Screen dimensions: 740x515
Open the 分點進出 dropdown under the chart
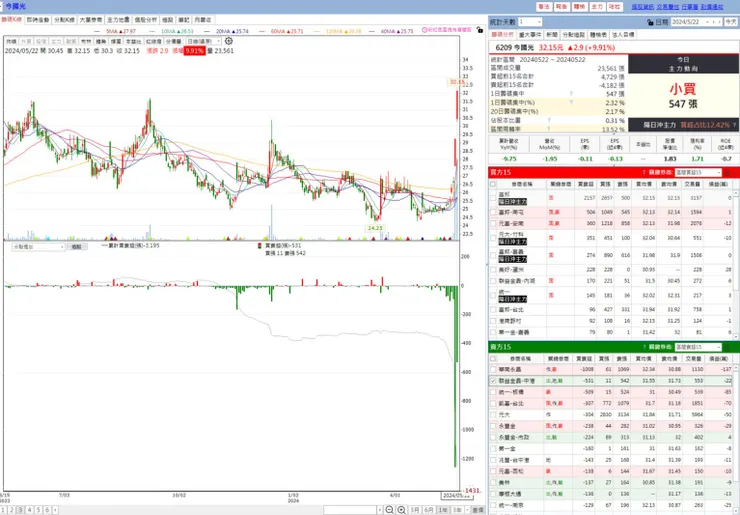point(38,247)
